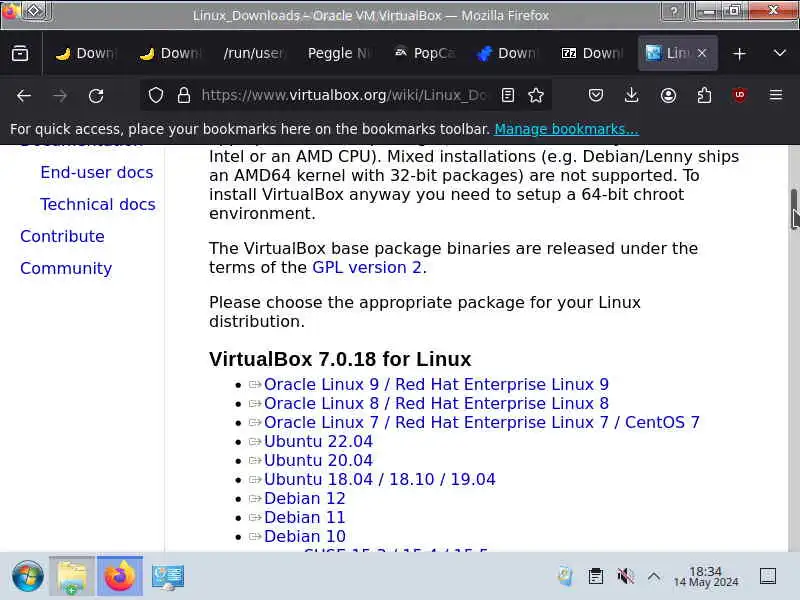Reload the current page
The width and height of the screenshot is (800, 600).
pyautogui.click(x=96, y=95)
